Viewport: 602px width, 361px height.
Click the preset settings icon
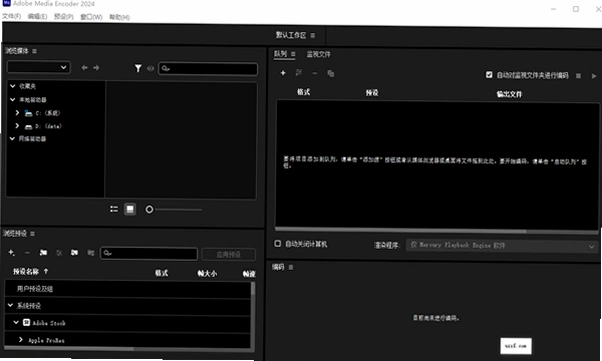[x=59, y=253]
